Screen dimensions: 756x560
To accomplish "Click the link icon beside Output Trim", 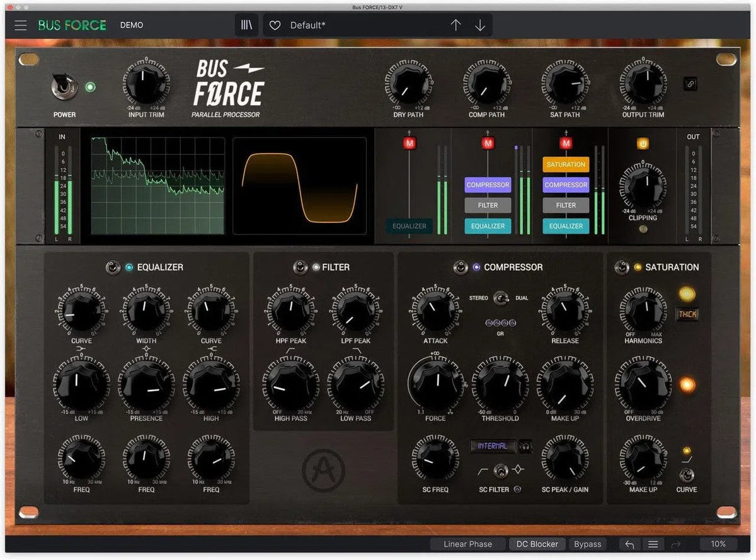I will point(690,83).
